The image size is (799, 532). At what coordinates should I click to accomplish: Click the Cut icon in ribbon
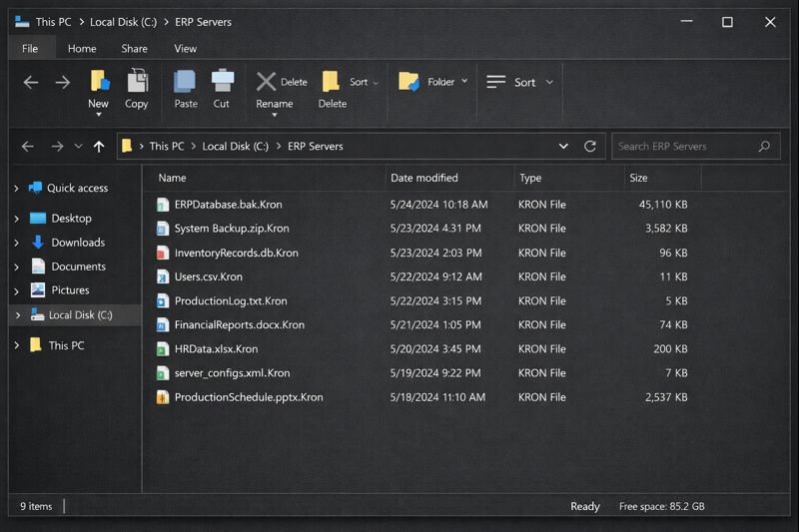click(x=222, y=82)
